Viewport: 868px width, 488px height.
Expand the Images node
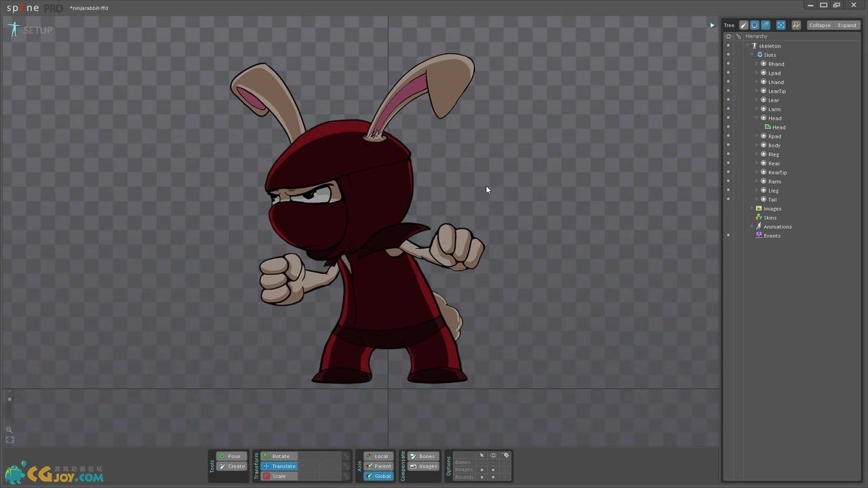[752, 209]
